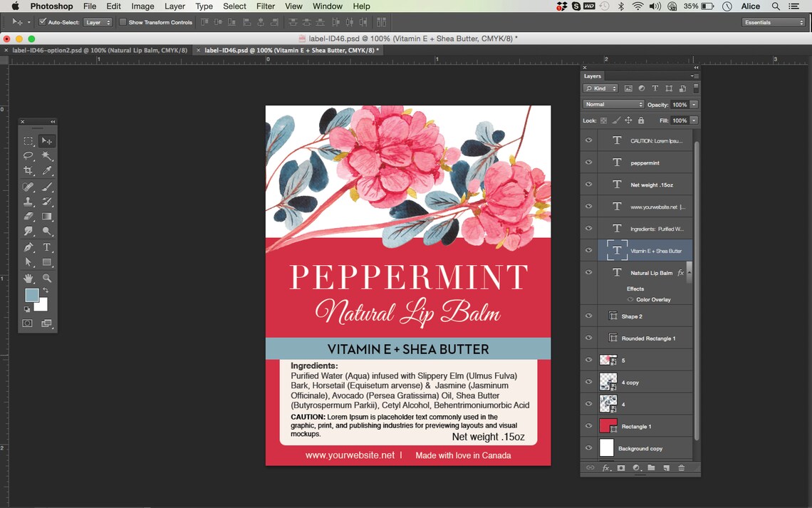Open the blend mode dropdown set to Normal

(x=613, y=104)
